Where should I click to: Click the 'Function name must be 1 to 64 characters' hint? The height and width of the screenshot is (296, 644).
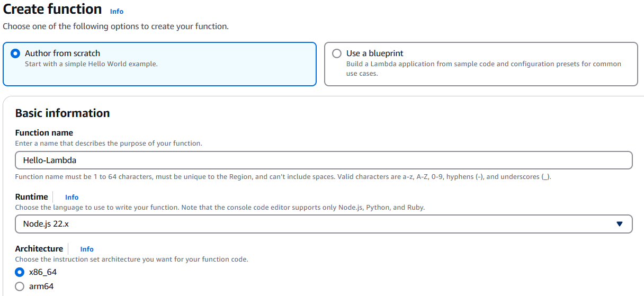[283, 177]
